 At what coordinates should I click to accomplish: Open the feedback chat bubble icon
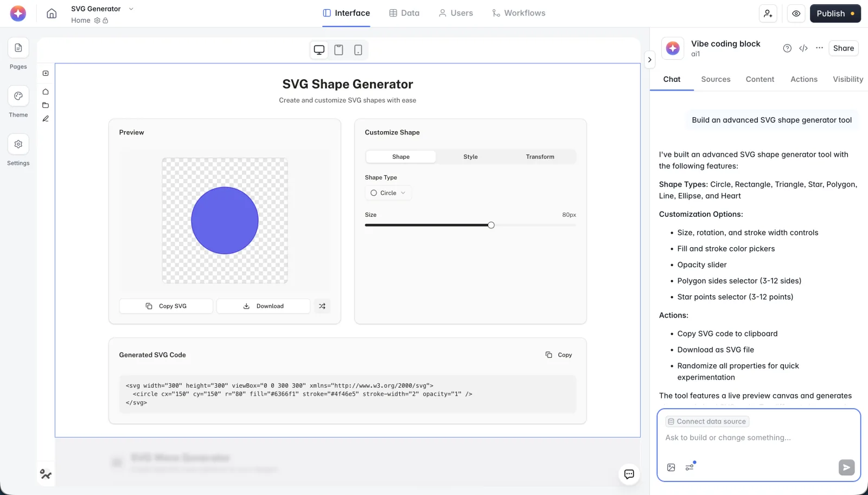(x=629, y=474)
